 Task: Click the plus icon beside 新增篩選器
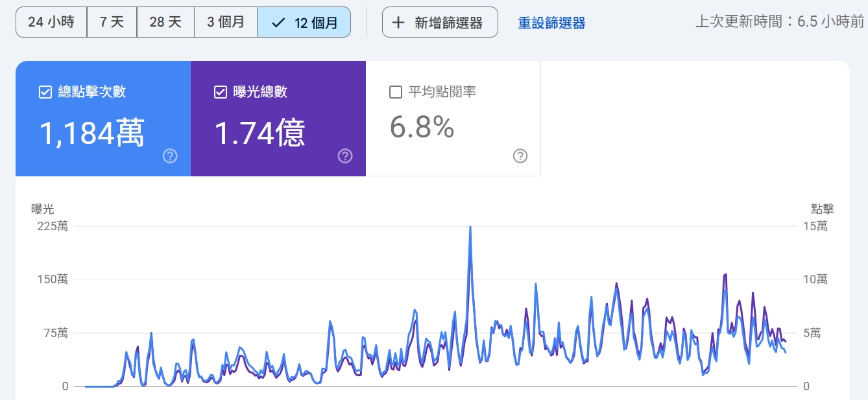[x=397, y=21]
